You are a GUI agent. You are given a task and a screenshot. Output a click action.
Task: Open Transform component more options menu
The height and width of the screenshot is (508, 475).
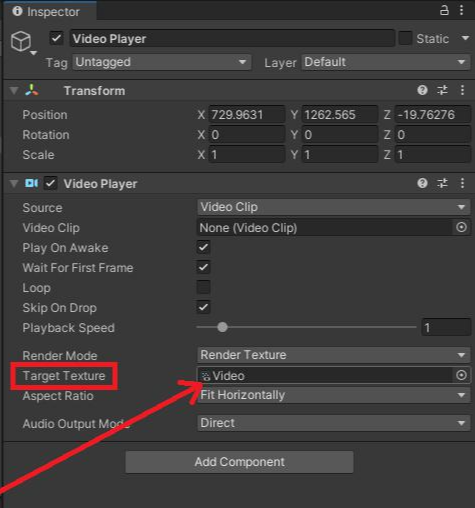point(462,90)
